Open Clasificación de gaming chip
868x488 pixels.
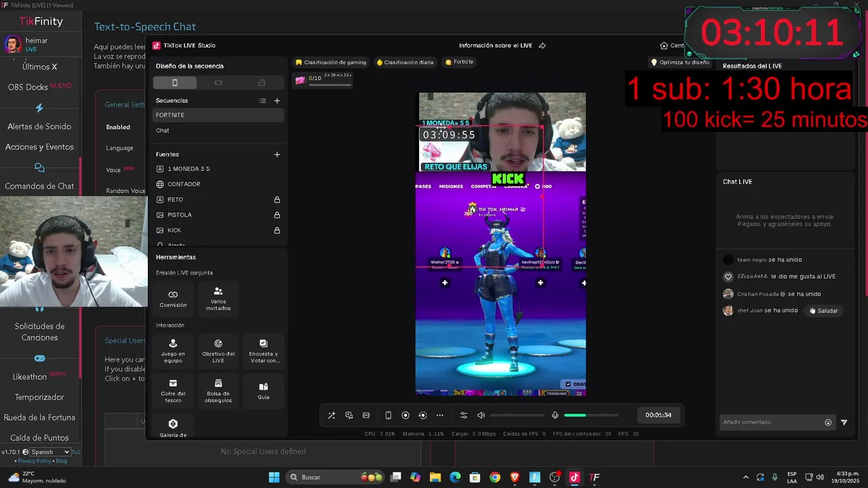coord(331,62)
